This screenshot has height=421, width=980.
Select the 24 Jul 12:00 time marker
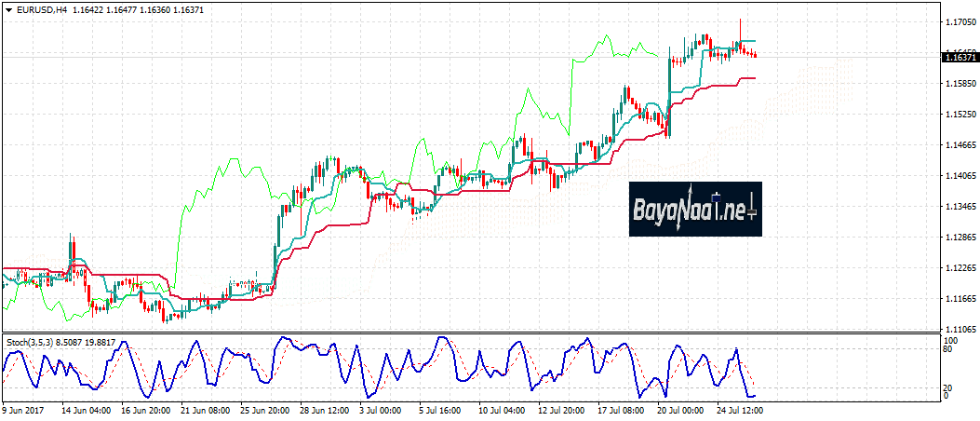[740, 409]
